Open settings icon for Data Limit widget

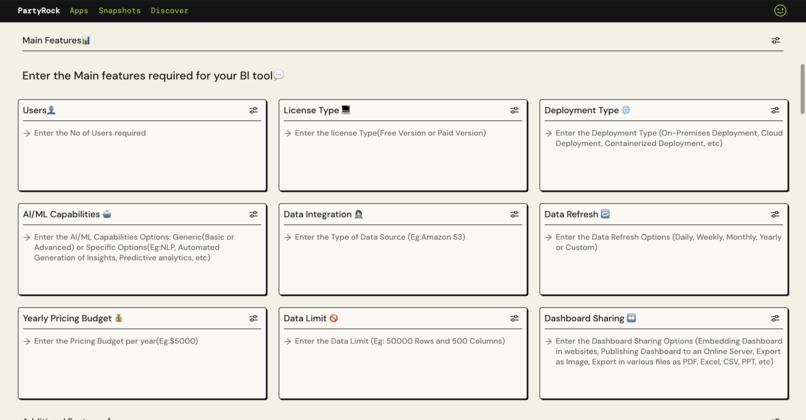tap(514, 318)
